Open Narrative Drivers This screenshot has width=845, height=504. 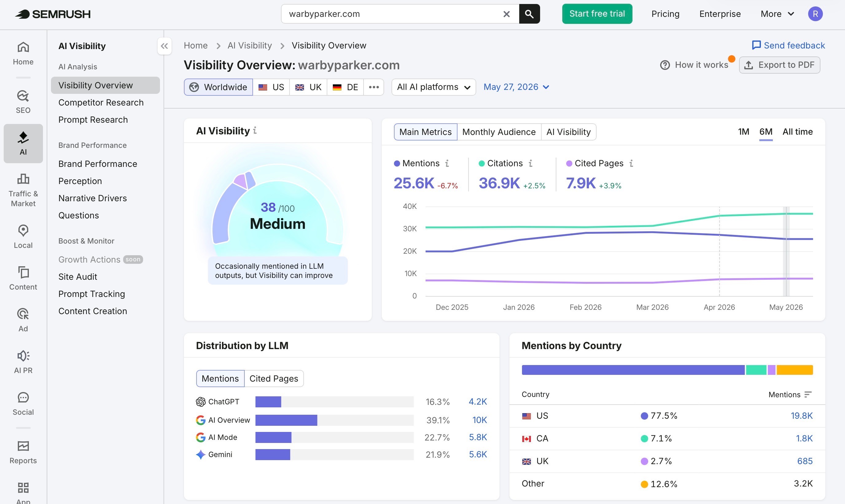point(92,198)
